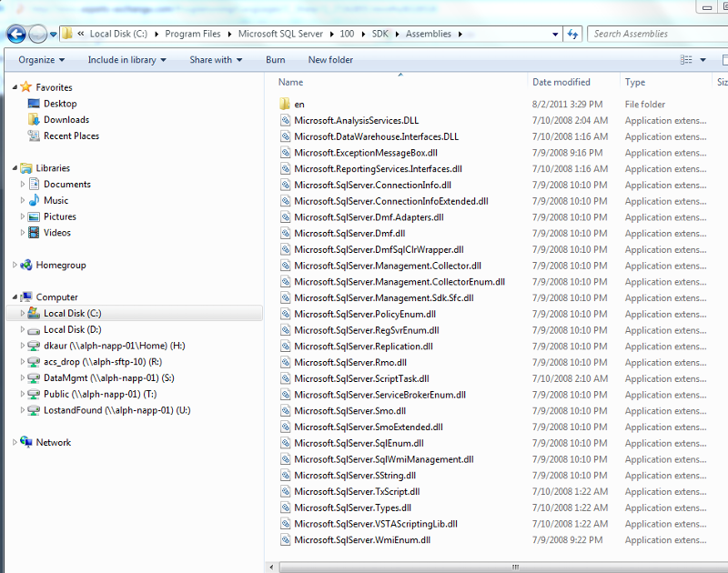Click the Burn toolbar button

274,59
